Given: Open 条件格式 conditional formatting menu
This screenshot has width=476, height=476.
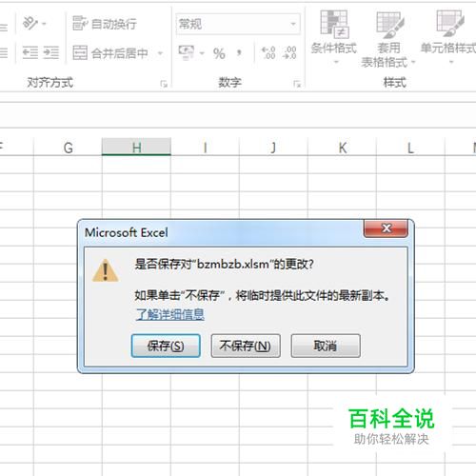Looking at the screenshot, I should point(334,37).
